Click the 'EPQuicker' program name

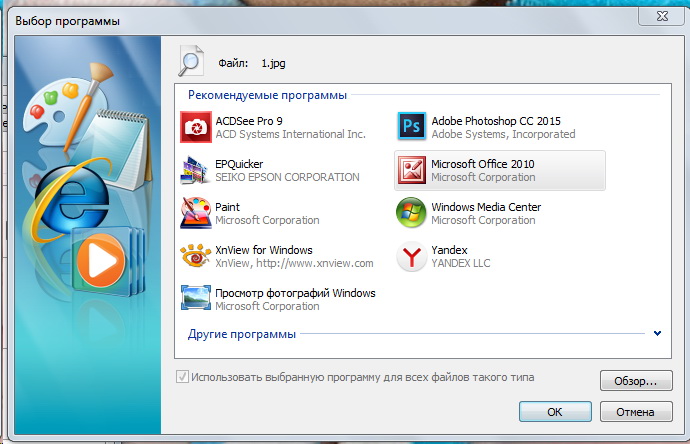(x=239, y=164)
